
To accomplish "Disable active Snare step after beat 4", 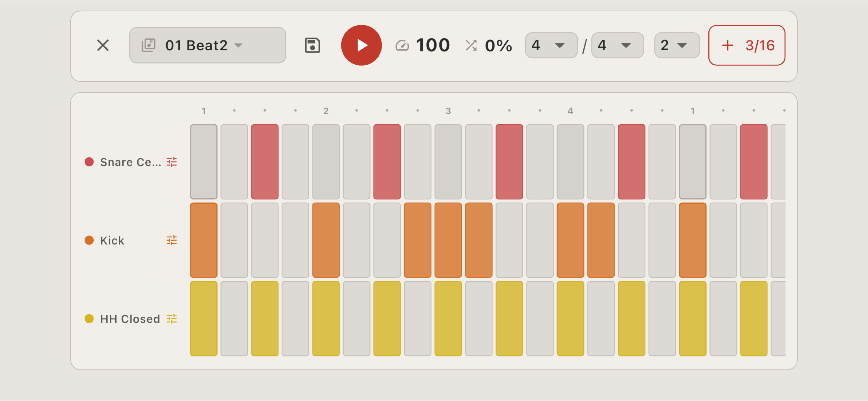I will click(x=631, y=161).
